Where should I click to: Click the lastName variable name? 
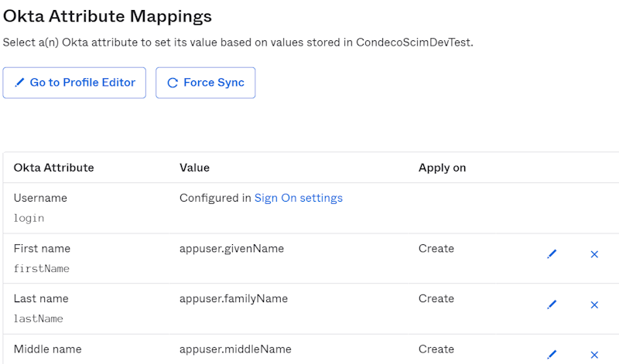38,318
